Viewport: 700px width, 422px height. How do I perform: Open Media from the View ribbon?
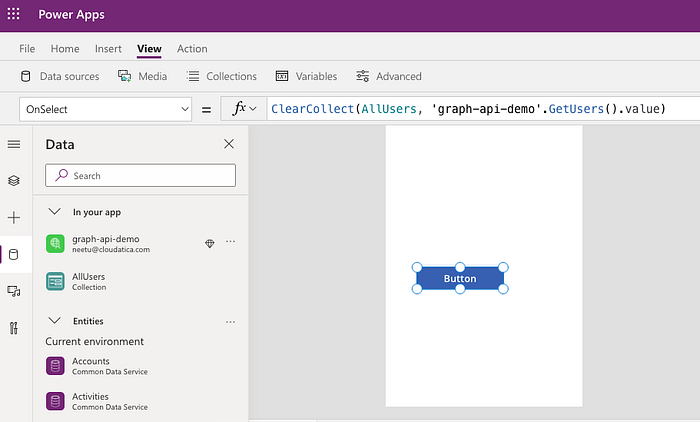[153, 76]
